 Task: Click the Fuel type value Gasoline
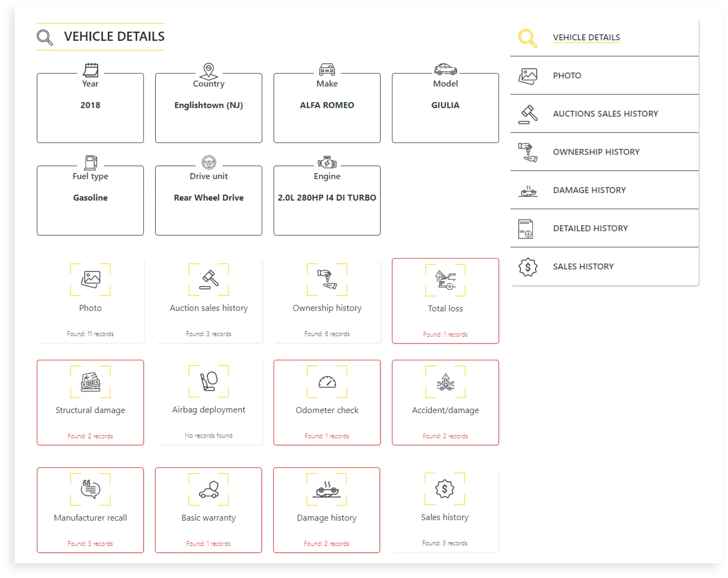(x=91, y=198)
